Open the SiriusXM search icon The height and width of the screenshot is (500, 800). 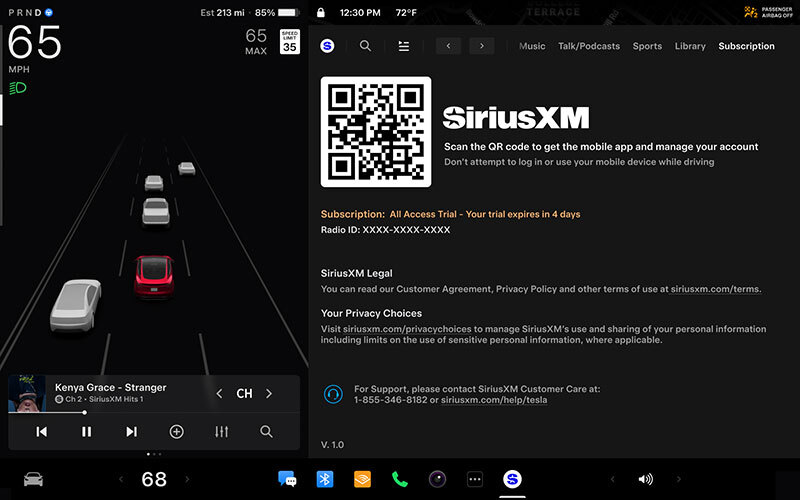[365, 46]
